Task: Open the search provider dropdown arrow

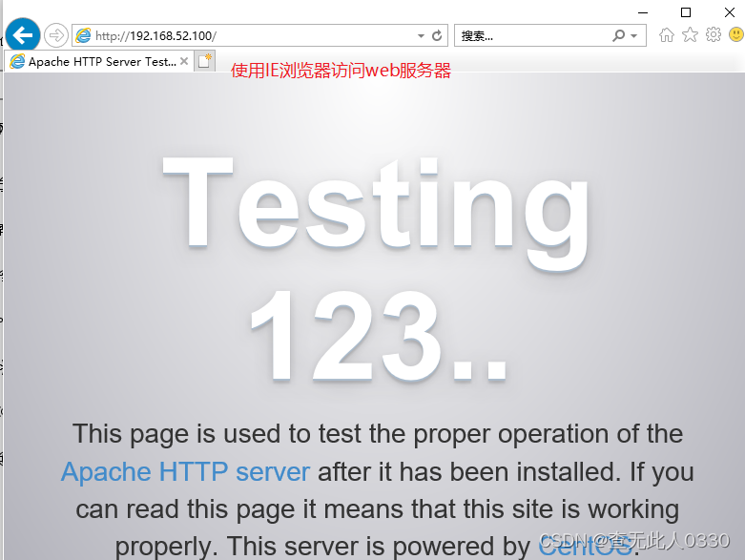Action: (633, 35)
